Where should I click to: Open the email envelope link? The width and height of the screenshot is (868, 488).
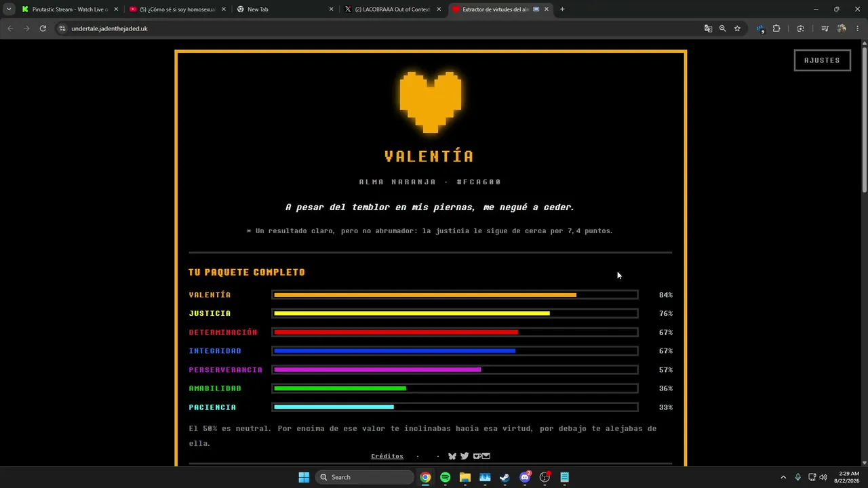tap(486, 456)
